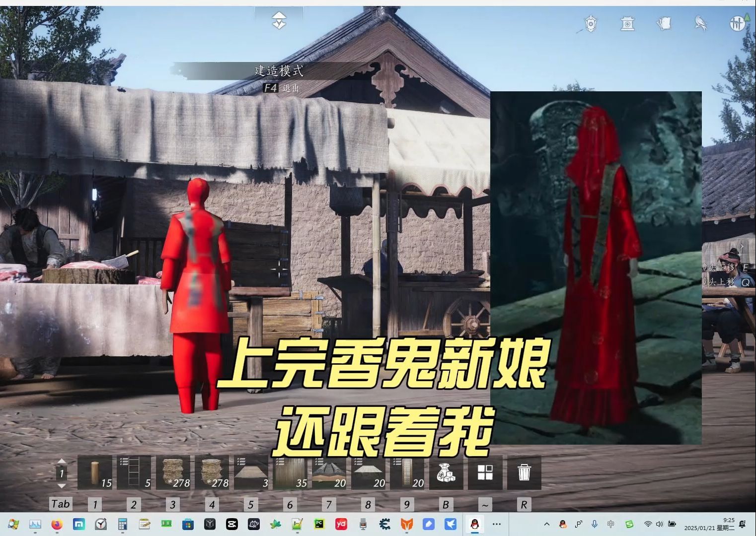Screen dimensions: 756x536
Task: Switch to the QQ penguin taskbar app
Action: (475, 524)
